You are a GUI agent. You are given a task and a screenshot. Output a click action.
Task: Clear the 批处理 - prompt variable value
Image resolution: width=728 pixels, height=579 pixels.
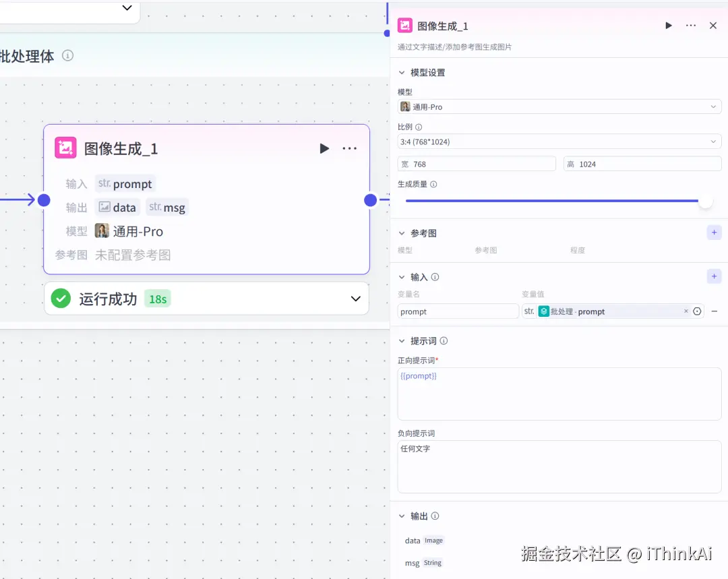(686, 311)
